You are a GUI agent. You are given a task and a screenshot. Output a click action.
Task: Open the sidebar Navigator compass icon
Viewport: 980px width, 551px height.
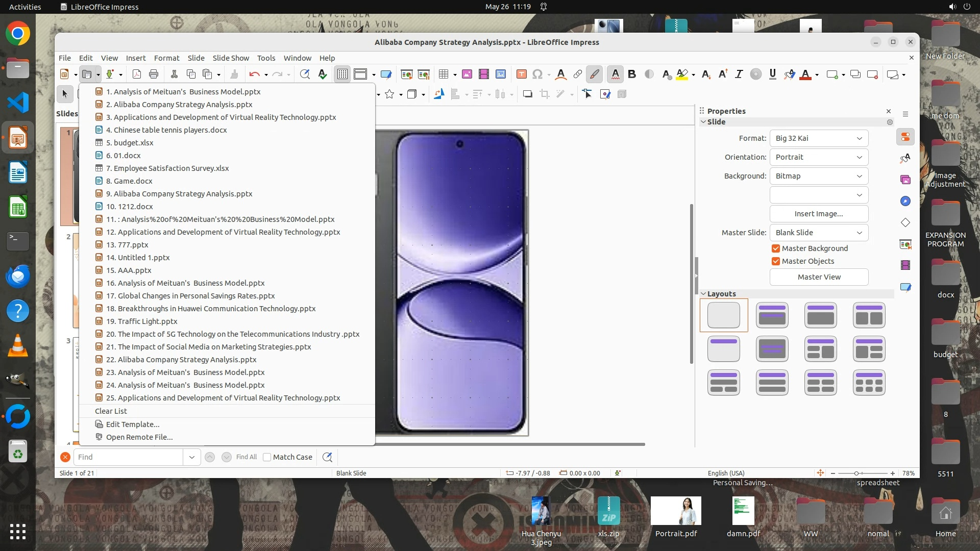pos(905,201)
